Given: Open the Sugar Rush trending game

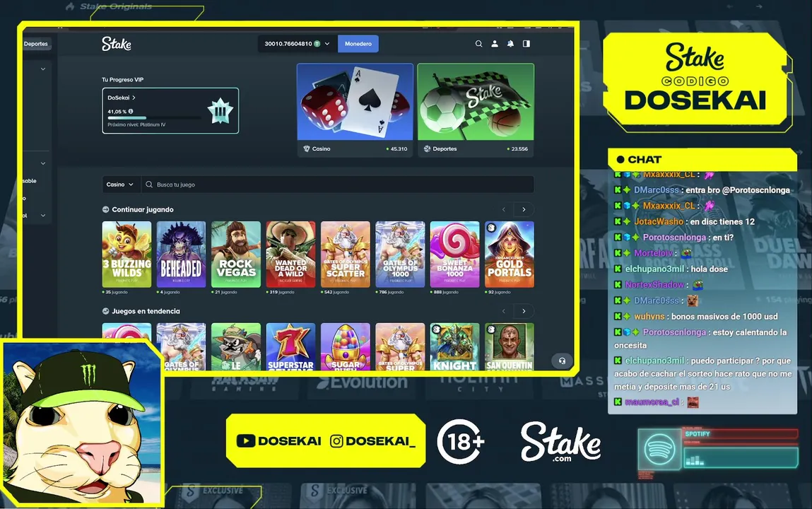Looking at the screenshot, I should point(346,346).
